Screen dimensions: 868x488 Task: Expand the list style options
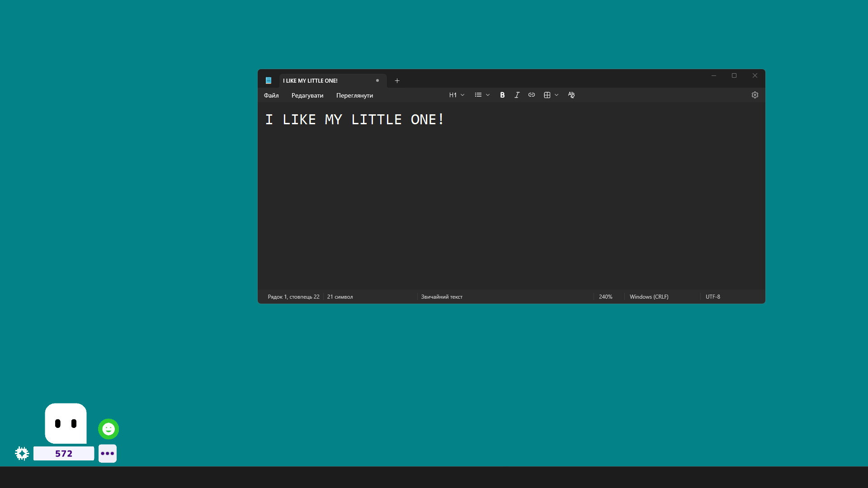point(487,95)
